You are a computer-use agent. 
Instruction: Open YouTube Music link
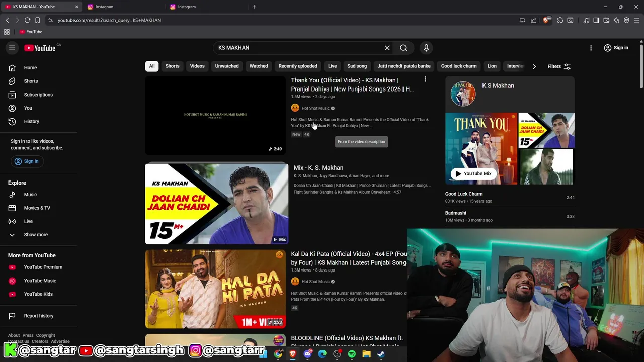pos(40,281)
